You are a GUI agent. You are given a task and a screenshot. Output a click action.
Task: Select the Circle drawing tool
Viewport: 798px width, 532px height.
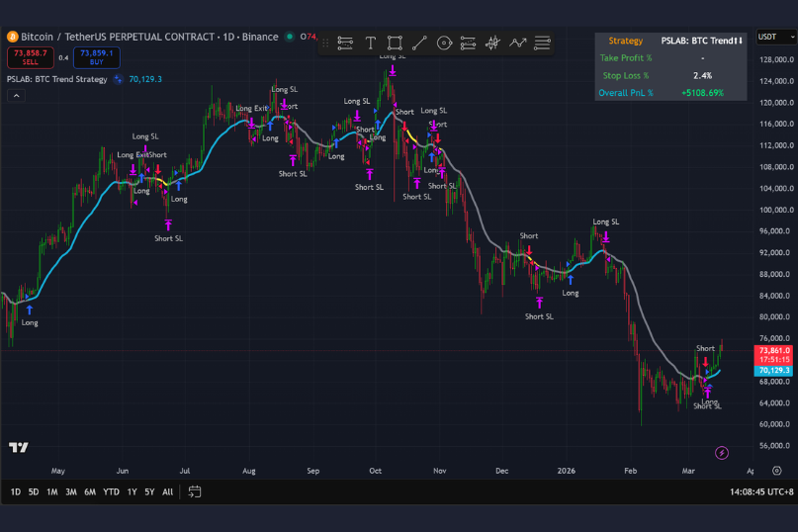[x=444, y=43]
